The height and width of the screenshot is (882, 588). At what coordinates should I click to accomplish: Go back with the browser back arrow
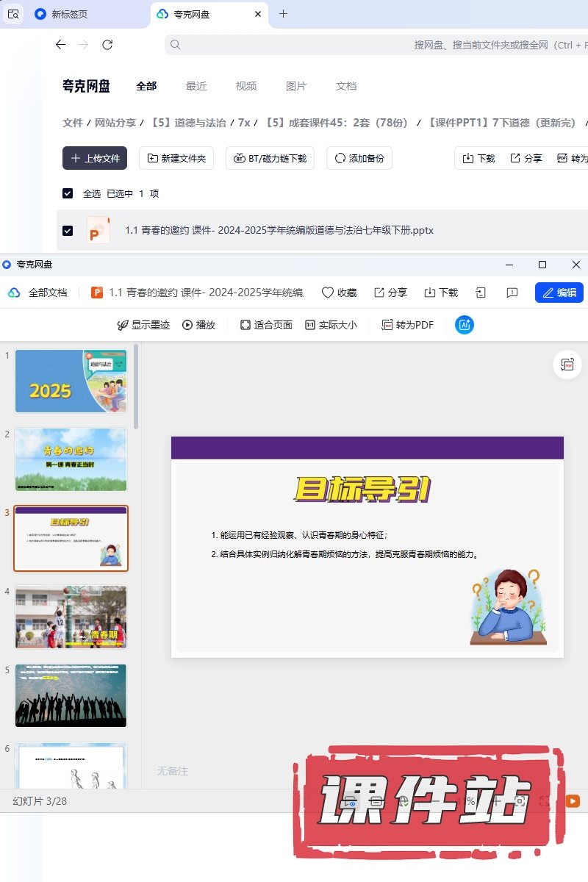60,45
